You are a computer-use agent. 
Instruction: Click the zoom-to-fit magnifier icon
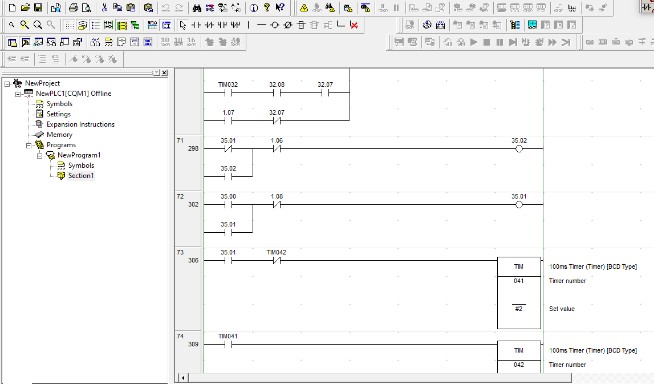click(x=38, y=25)
